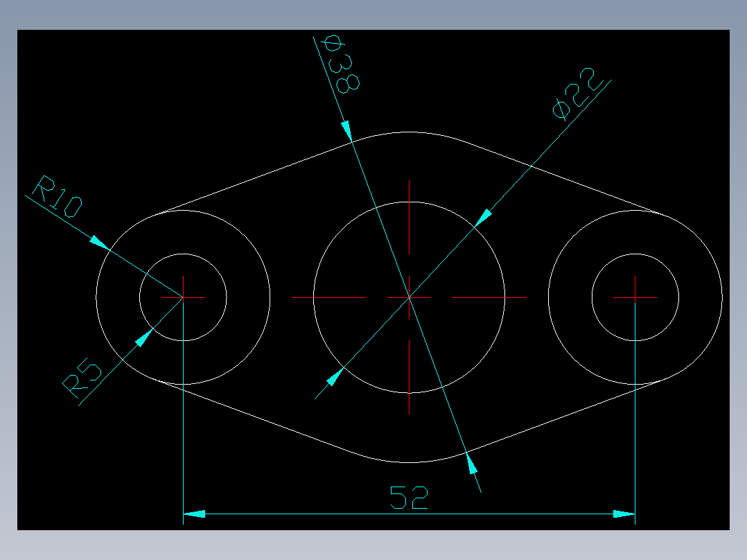Pick the left small inner circle's red center mark

click(x=184, y=297)
